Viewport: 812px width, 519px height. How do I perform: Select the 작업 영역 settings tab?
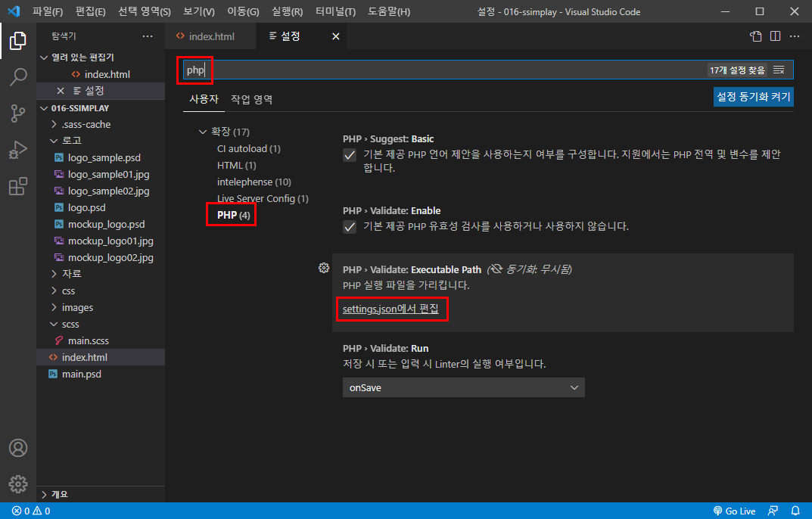pos(252,99)
